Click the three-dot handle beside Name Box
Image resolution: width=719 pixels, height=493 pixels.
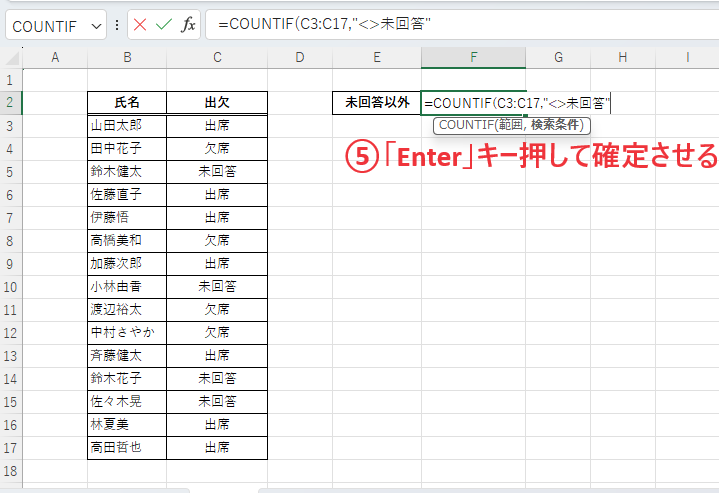(x=117, y=25)
